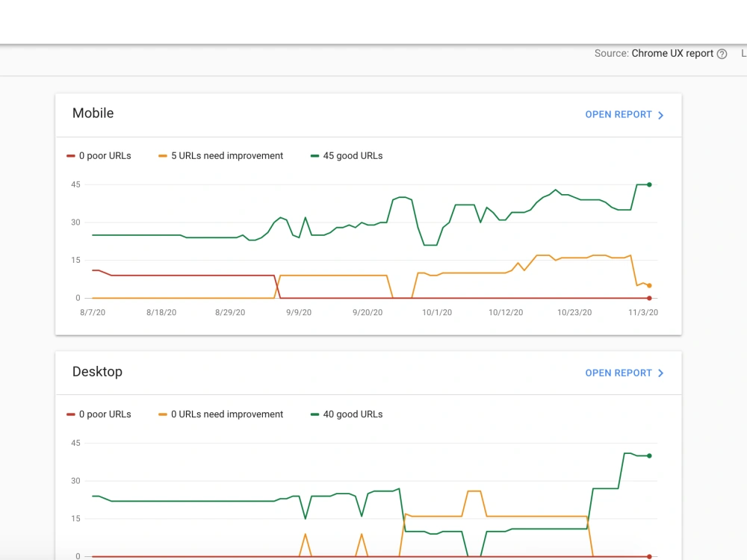Open the Mobile report chevron arrow
Image resolution: width=747 pixels, height=560 pixels.
661,115
